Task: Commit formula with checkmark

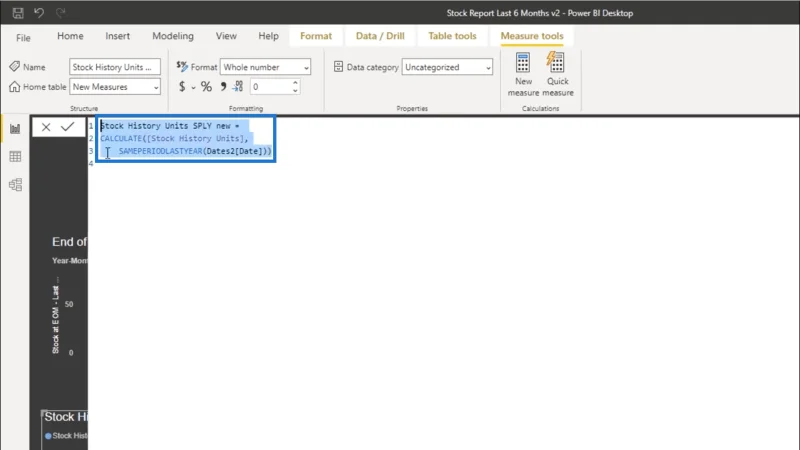Action: (67, 127)
